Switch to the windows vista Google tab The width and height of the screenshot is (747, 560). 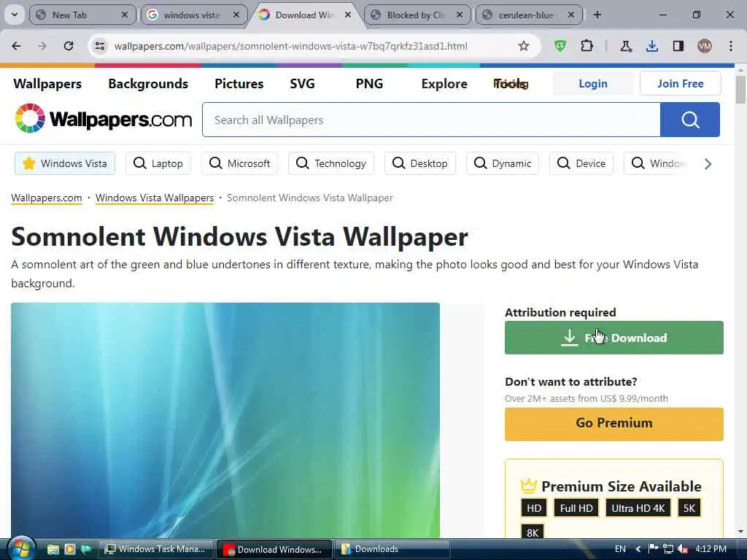coord(192,15)
